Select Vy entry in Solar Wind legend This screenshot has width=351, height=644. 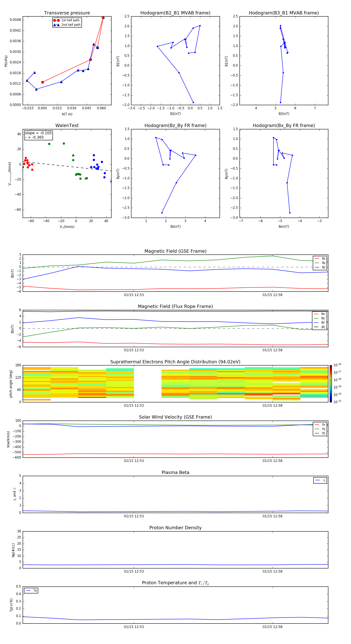tap(320, 429)
